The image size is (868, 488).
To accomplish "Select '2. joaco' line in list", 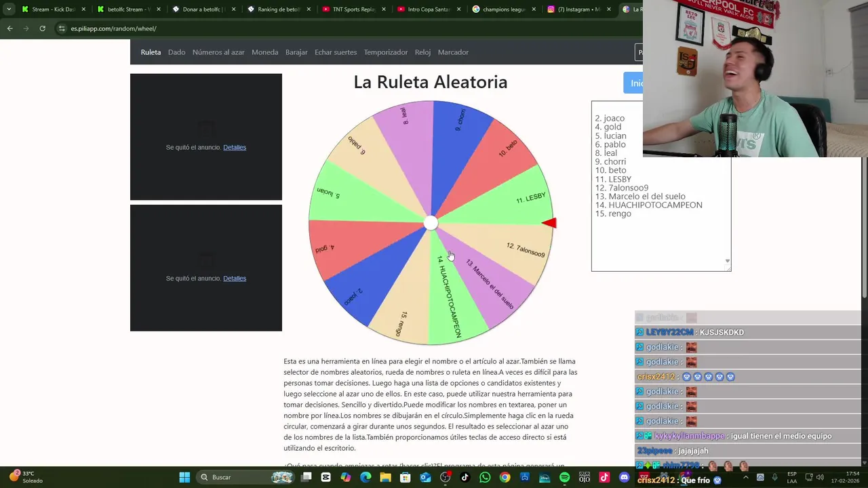I will pyautogui.click(x=610, y=118).
